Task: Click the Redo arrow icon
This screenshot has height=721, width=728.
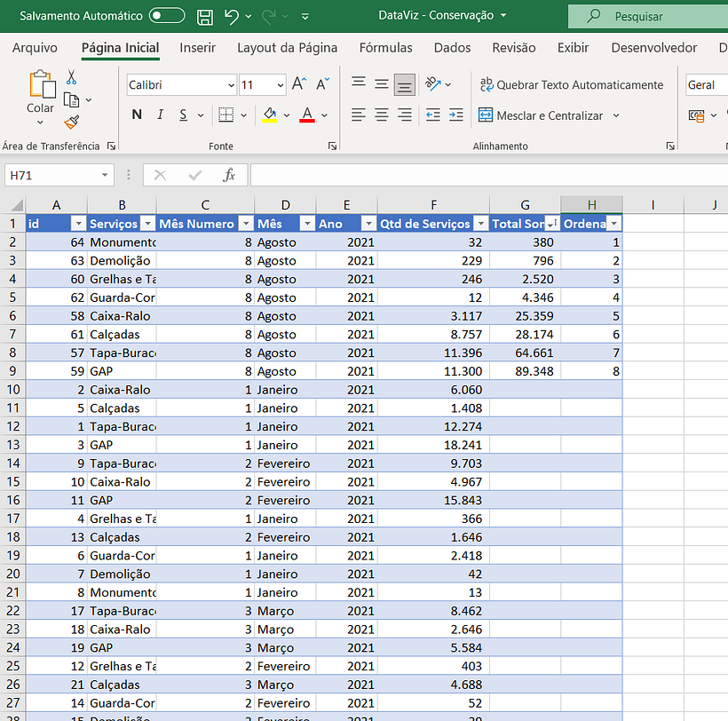Action: [269, 16]
